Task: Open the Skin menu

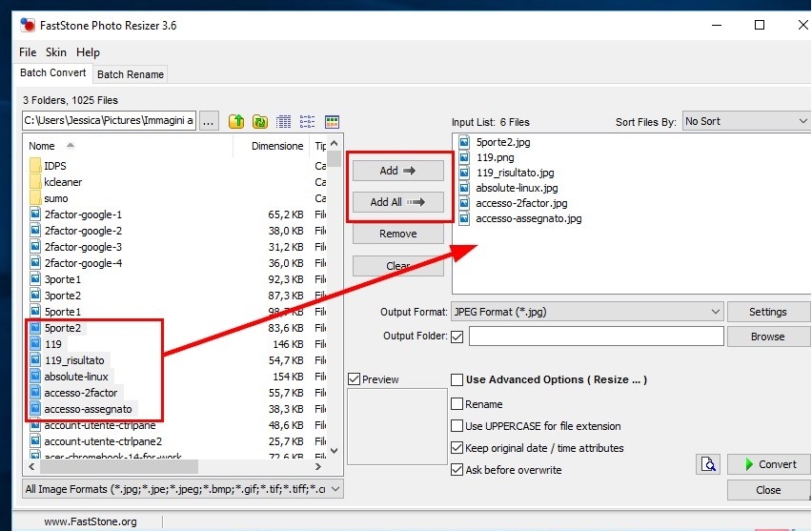Action: (x=56, y=52)
